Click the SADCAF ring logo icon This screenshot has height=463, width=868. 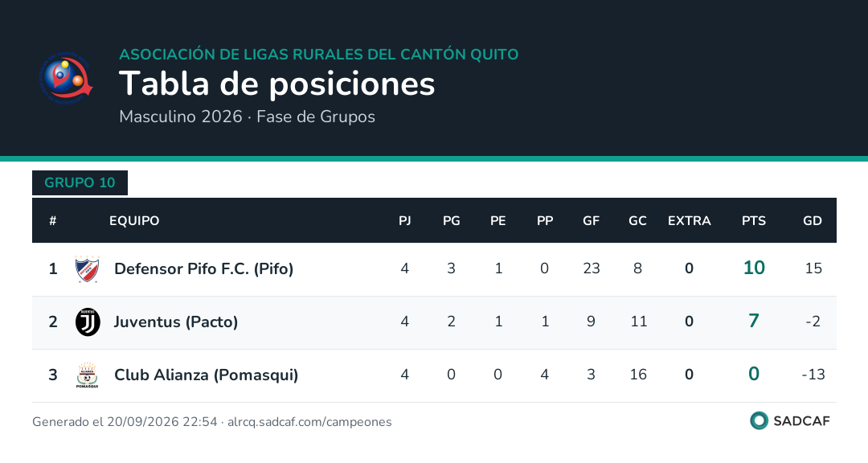click(759, 421)
